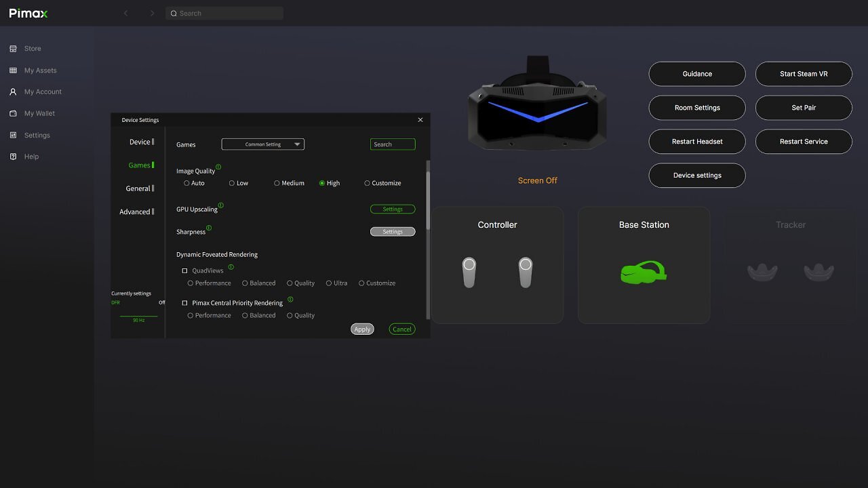Select QuadViews Ultra option
Viewport: 868px width, 488px height.
329,283
